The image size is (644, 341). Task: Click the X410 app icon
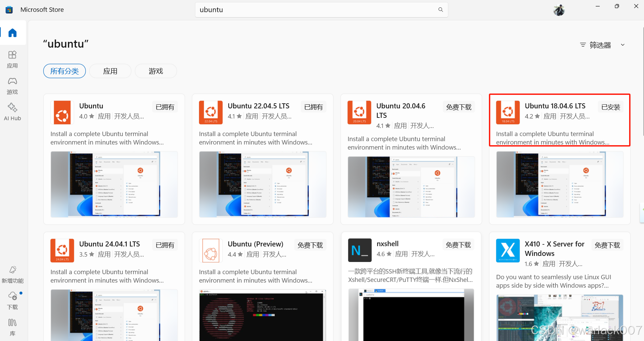pyautogui.click(x=508, y=251)
